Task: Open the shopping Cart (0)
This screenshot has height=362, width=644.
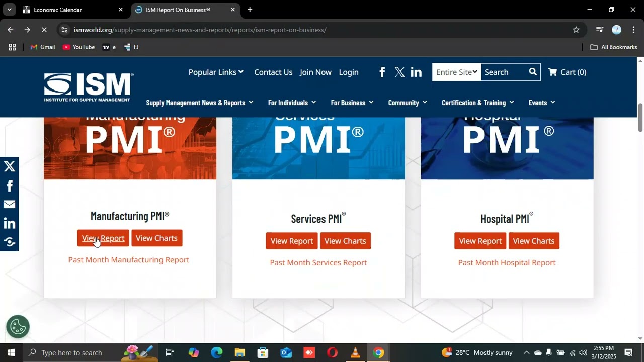Action: click(x=567, y=72)
